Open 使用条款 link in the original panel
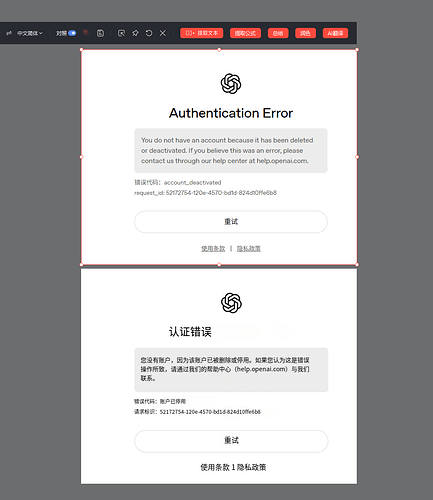The width and height of the screenshot is (433, 500). point(213,248)
